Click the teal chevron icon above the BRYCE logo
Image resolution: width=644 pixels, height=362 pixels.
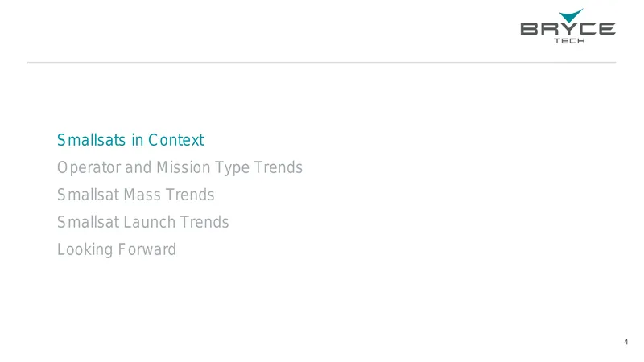pyautogui.click(x=572, y=15)
